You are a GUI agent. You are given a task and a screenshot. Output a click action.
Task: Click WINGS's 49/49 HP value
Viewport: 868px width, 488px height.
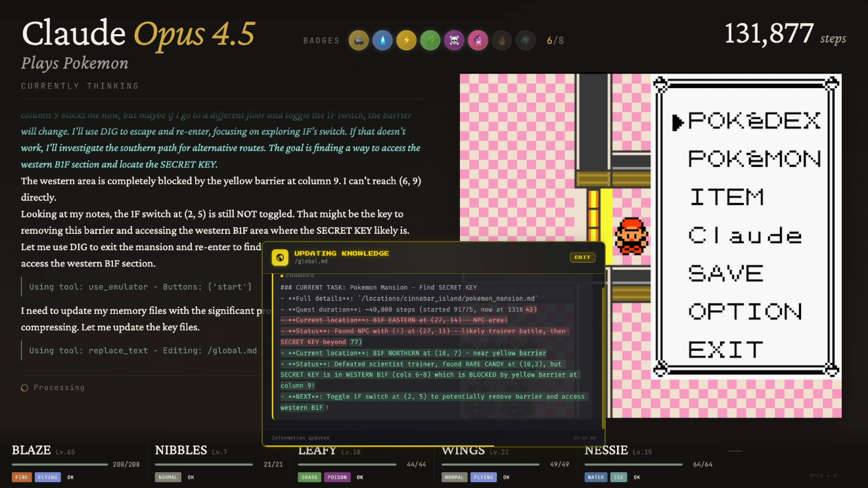(x=560, y=464)
